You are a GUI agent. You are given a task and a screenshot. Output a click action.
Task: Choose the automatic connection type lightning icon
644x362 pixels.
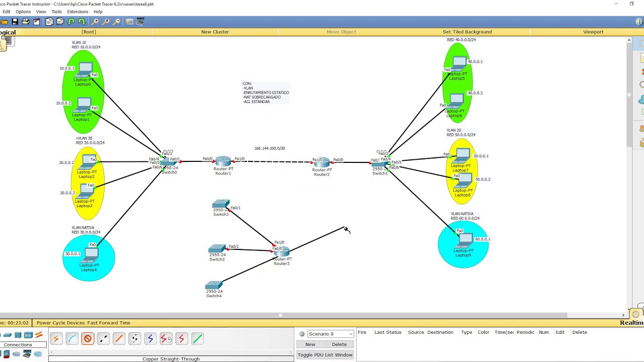56,339
